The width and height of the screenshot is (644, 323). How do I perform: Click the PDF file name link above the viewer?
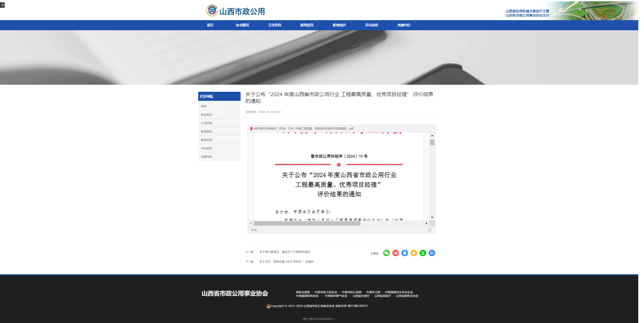point(303,128)
